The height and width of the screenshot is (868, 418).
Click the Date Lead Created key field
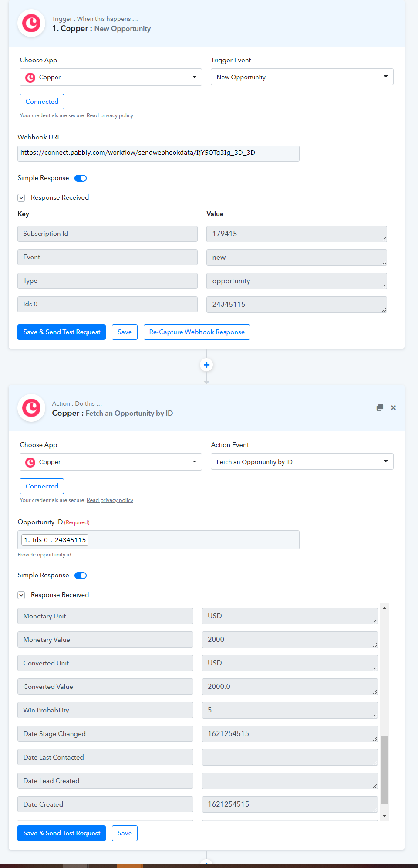105,781
